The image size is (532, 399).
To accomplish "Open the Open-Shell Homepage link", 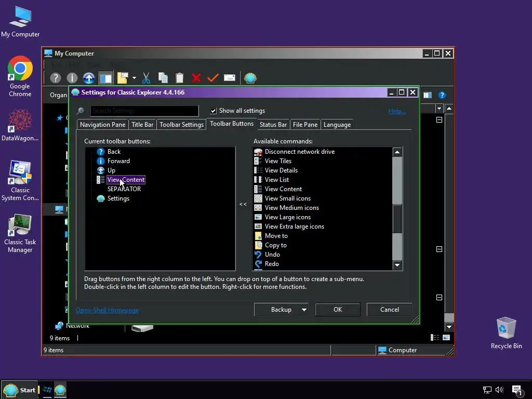I will [107, 310].
